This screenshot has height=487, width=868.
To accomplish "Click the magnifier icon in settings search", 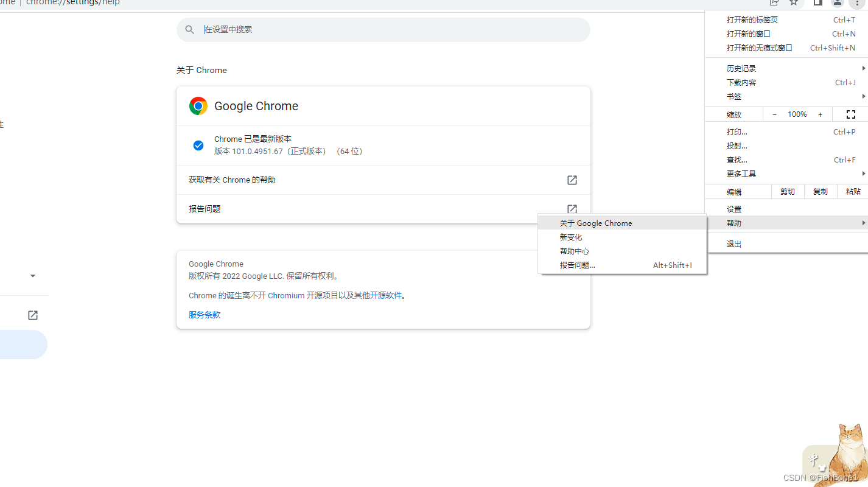I will (x=190, y=29).
